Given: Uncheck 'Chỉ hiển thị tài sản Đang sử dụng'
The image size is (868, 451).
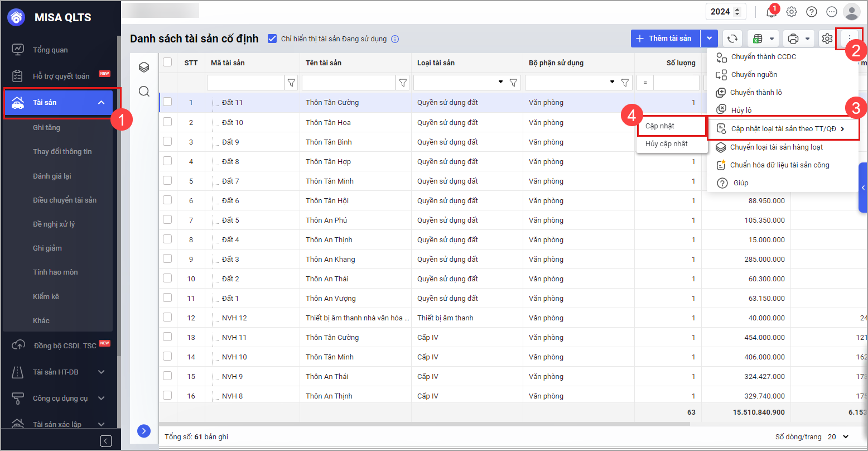Looking at the screenshot, I should point(272,39).
